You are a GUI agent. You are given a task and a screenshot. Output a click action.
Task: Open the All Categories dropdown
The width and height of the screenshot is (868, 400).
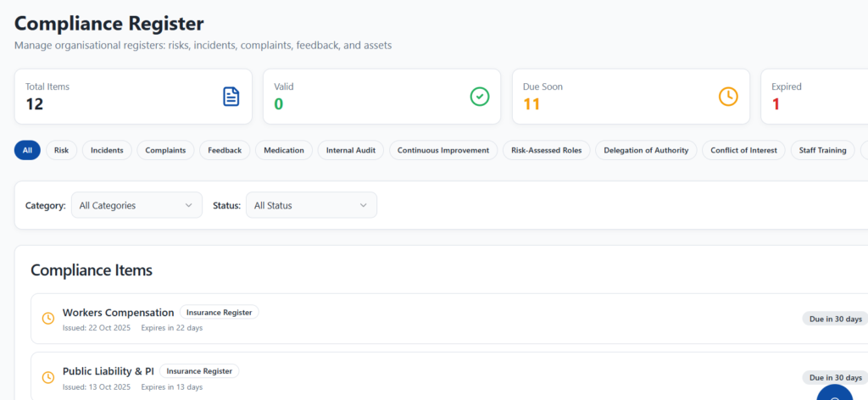136,205
